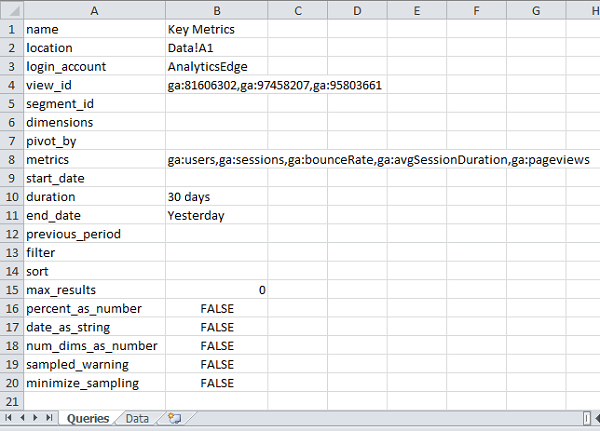Click the 'end_date' label cell
Image resolution: width=600 pixels, height=431 pixels.
click(95, 215)
